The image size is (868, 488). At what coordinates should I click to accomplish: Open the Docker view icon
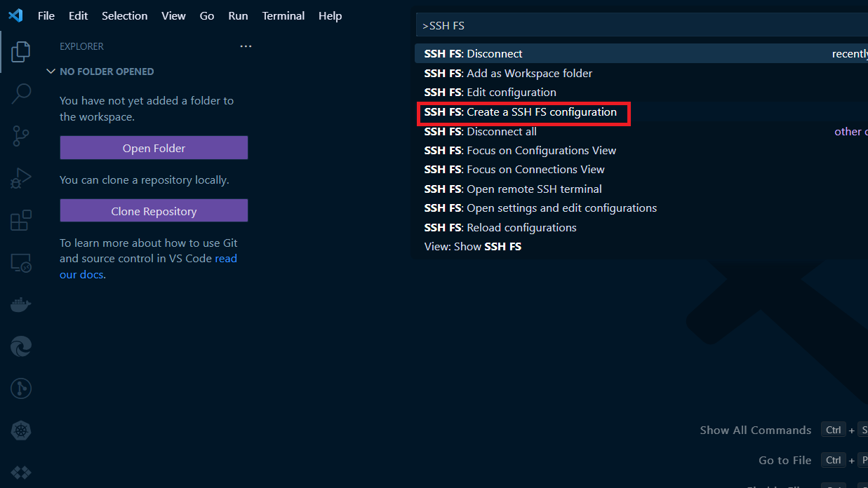pos(21,305)
